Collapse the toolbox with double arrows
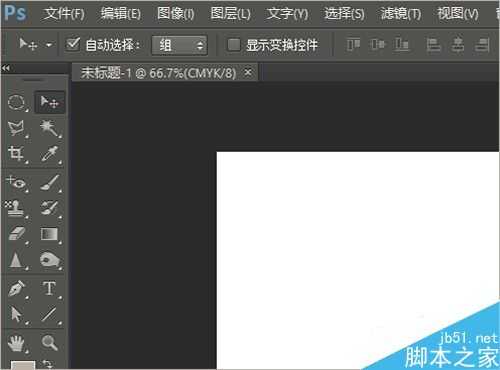The height and width of the screenshot is (370, 500). tap(6, 68)
